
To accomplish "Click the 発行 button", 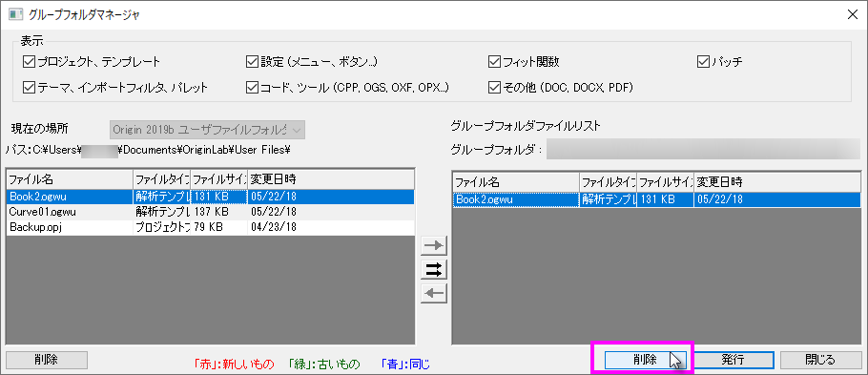I will [733, 360].
